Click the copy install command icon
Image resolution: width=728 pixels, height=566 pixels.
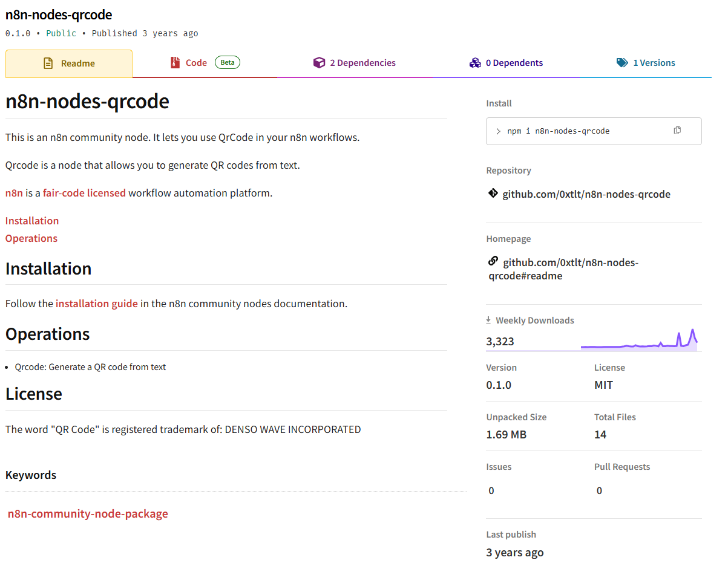pyautogui.click(x=677, y=131)
